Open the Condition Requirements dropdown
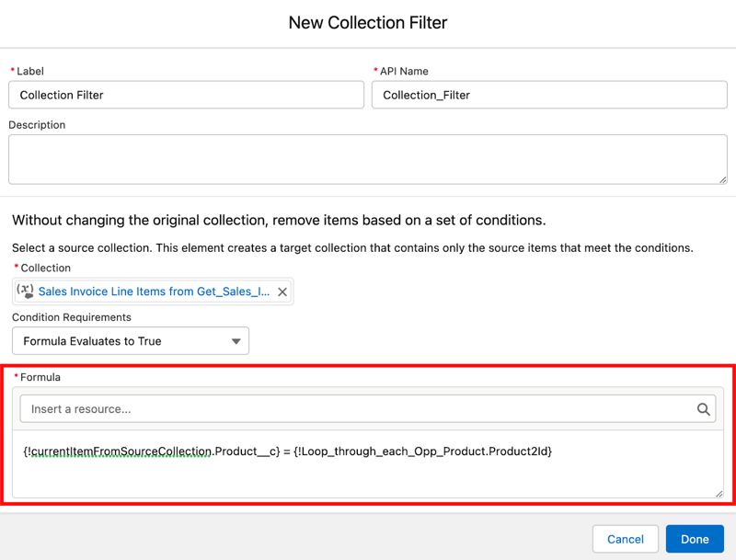The height and width of the screenshot is (560, 736). coord(131,340)
